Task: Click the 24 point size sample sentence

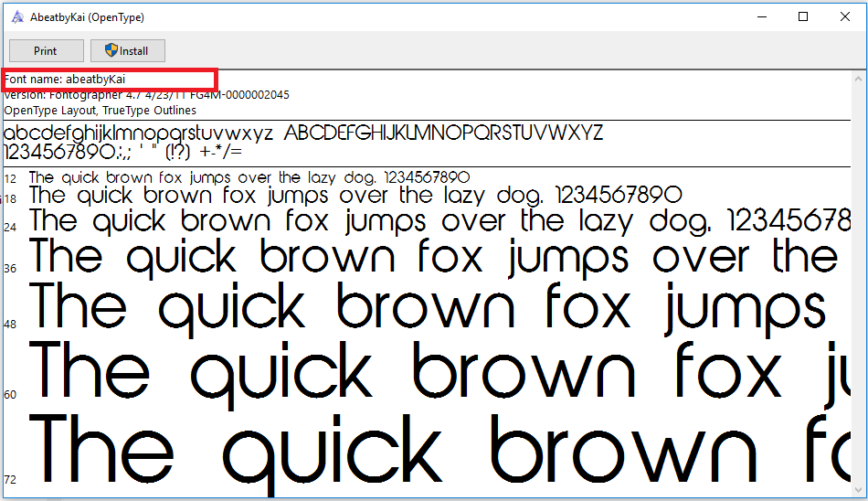Action: (x=439, y=221)
